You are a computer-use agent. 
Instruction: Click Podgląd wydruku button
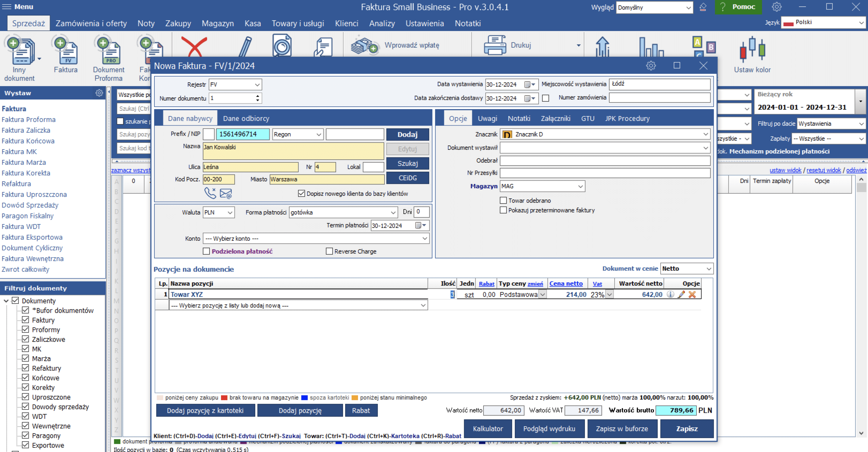click(549, 428)
